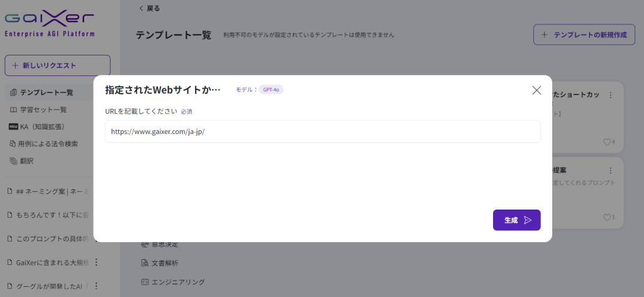Open 翻訳 translation in the sidebar
Viewport: 644px width, 297px height.
click(27, 160)
